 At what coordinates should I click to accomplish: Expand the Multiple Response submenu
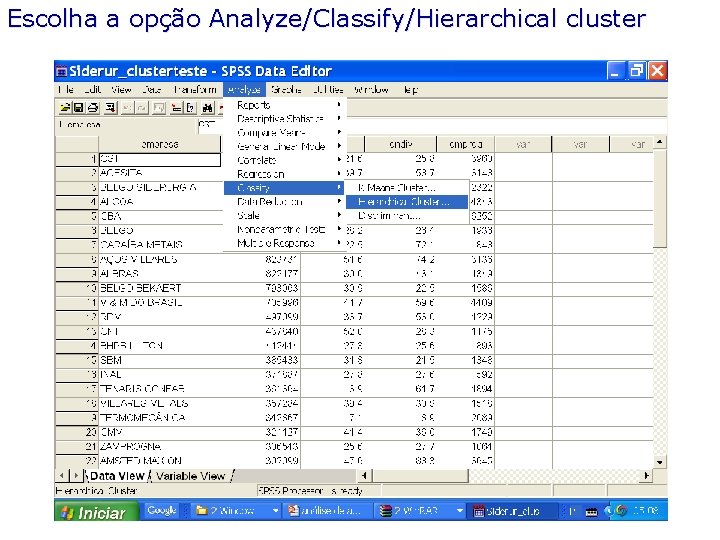(285, 243)
